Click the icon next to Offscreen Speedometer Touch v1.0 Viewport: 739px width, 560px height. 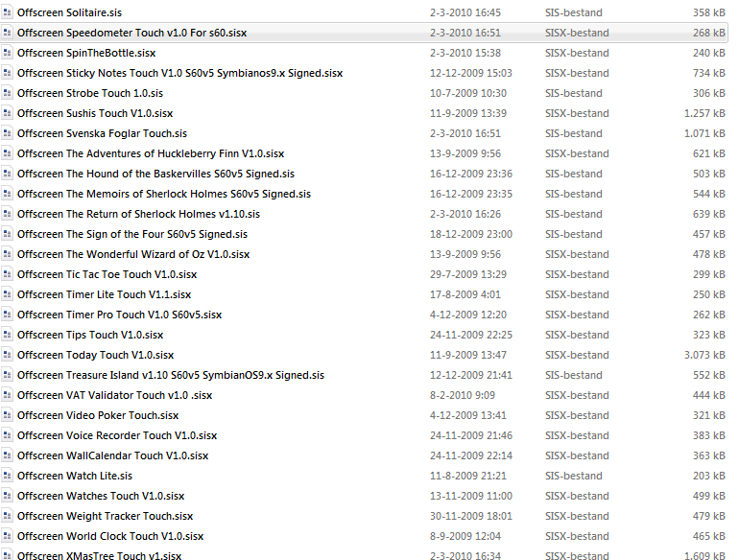tap(7, 33)
